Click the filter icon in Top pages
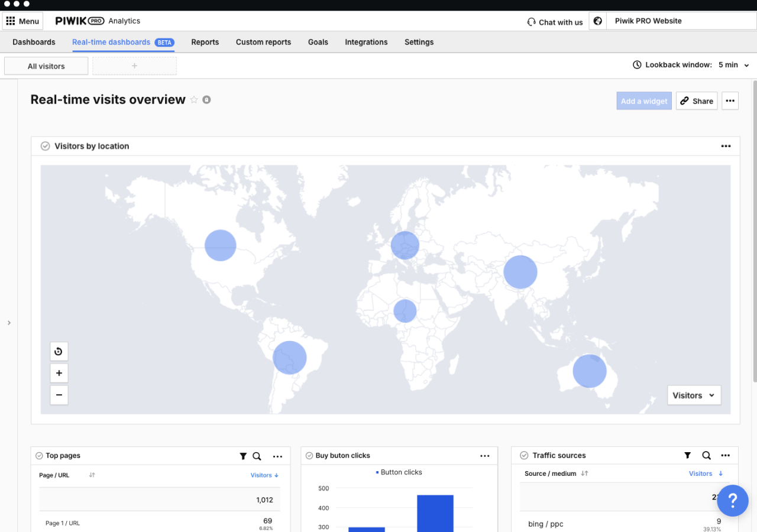Viewport: 757px width, 532px height. click(x=243, y=456)
